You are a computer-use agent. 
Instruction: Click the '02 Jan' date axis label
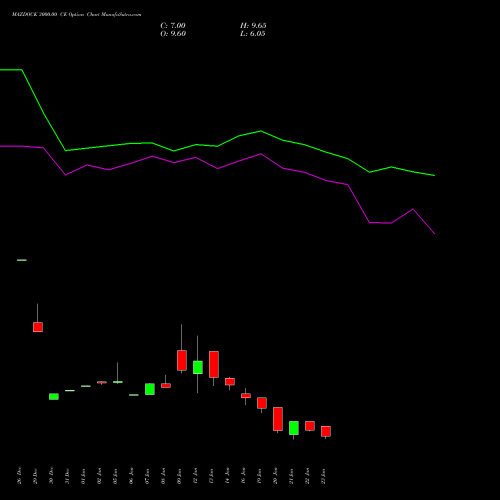99,476
